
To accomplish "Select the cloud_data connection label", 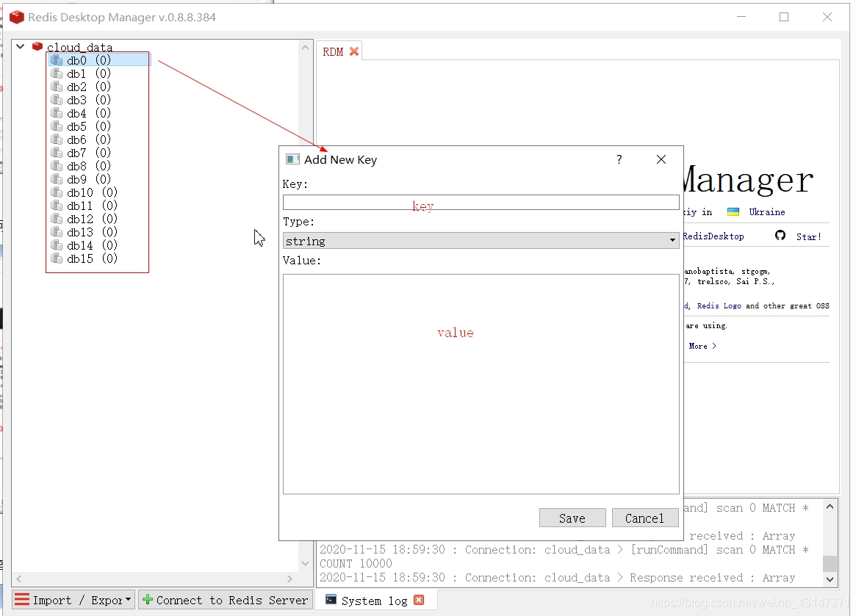I will [x=79, y=47].
